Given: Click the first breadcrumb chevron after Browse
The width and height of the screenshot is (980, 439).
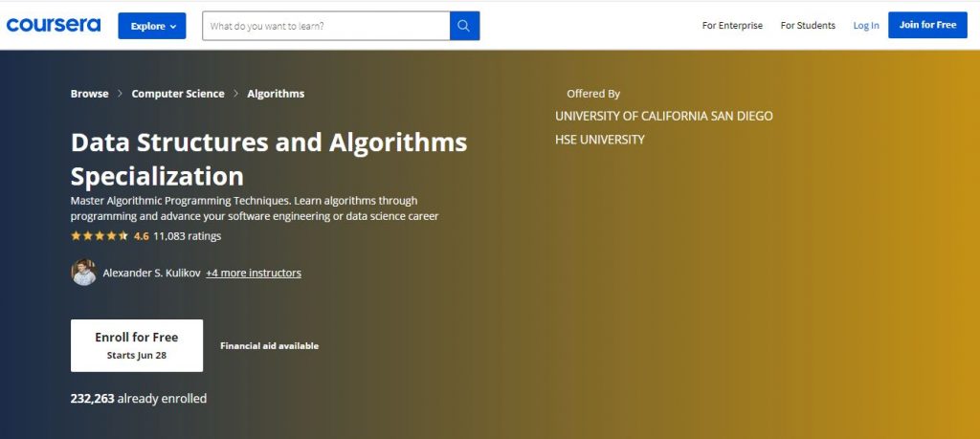Looking at the screenshot, I should pos(121,94).
